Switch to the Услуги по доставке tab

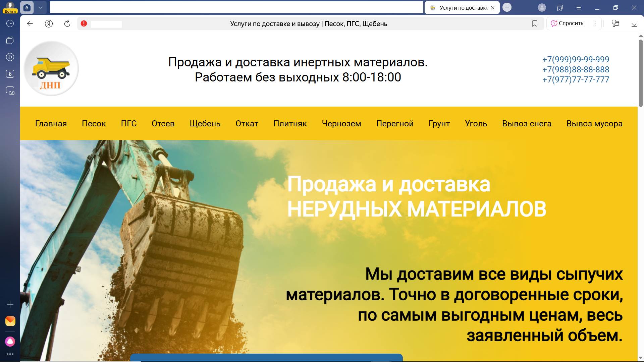click(462, 7)
